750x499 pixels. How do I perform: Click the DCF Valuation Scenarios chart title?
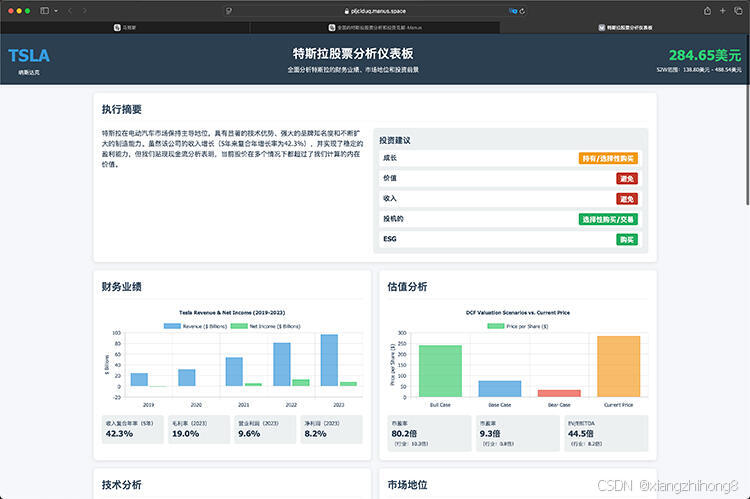(x=518, y=312)
